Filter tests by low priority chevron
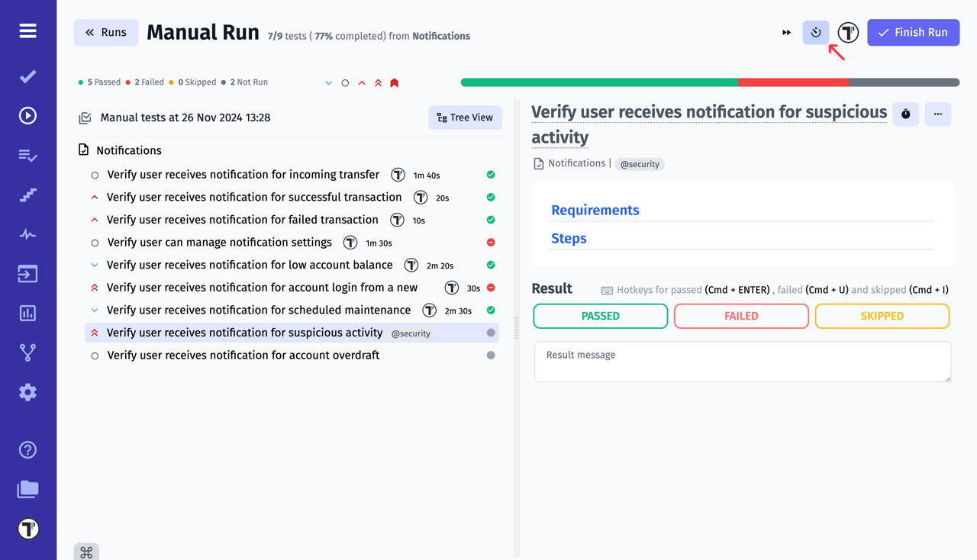This screenshot has width=977, height=560. 328,83
